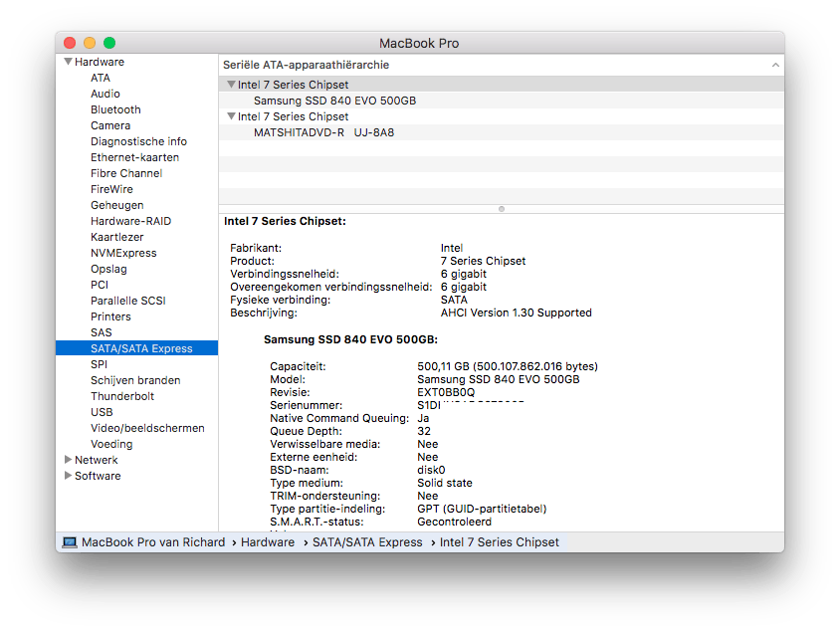
Task: Open USB in the sidebar
Action: coord(102,412)
